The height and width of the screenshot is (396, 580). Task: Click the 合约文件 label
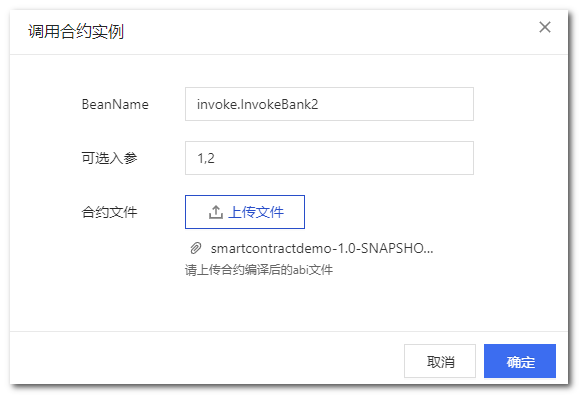(109, 212)
